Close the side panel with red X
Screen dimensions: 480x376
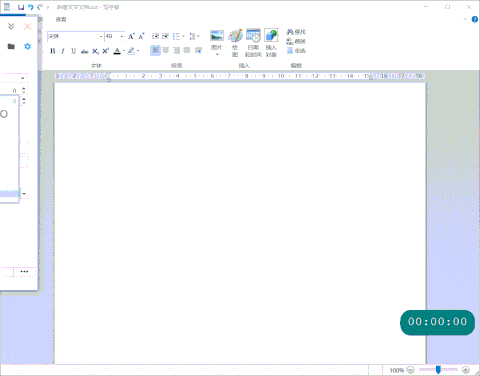coord(27,26)
